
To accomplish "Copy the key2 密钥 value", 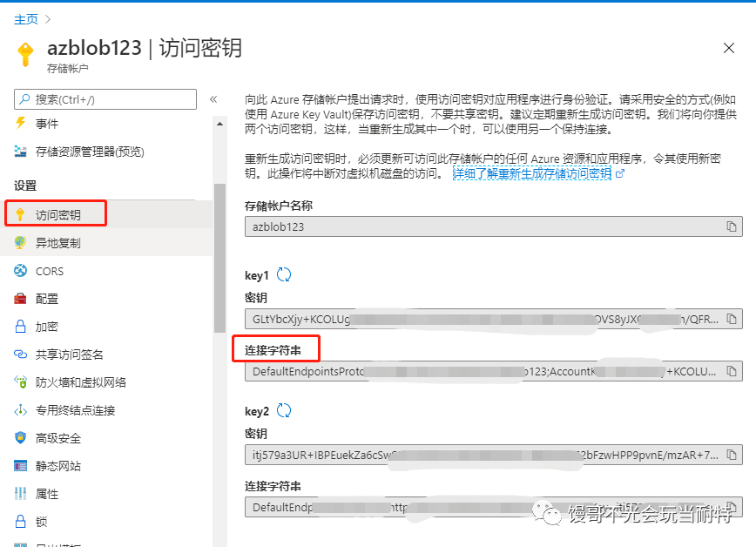I will tap(732, 455).
